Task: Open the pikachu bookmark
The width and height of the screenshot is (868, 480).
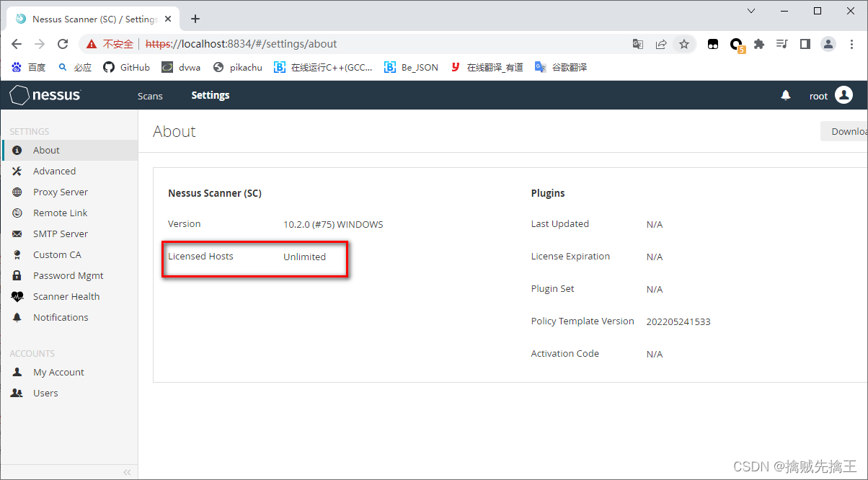Action: (x=238, y=67)
